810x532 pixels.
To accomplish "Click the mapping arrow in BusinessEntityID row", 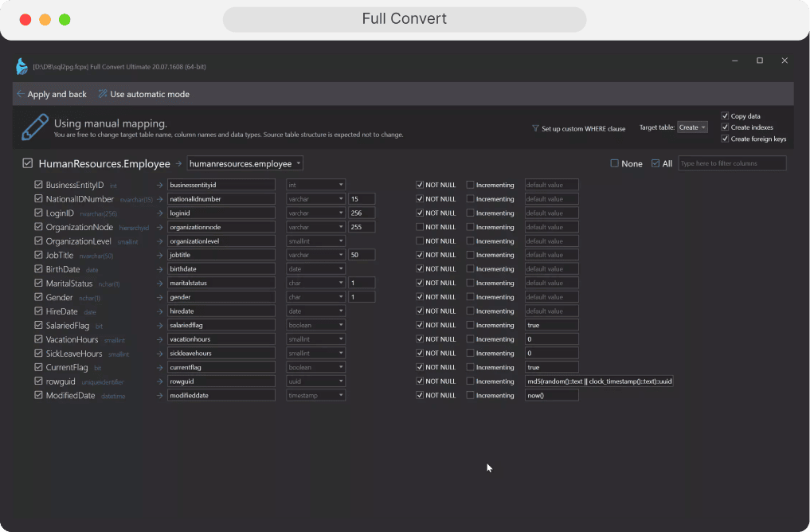I will coord(159,185).
